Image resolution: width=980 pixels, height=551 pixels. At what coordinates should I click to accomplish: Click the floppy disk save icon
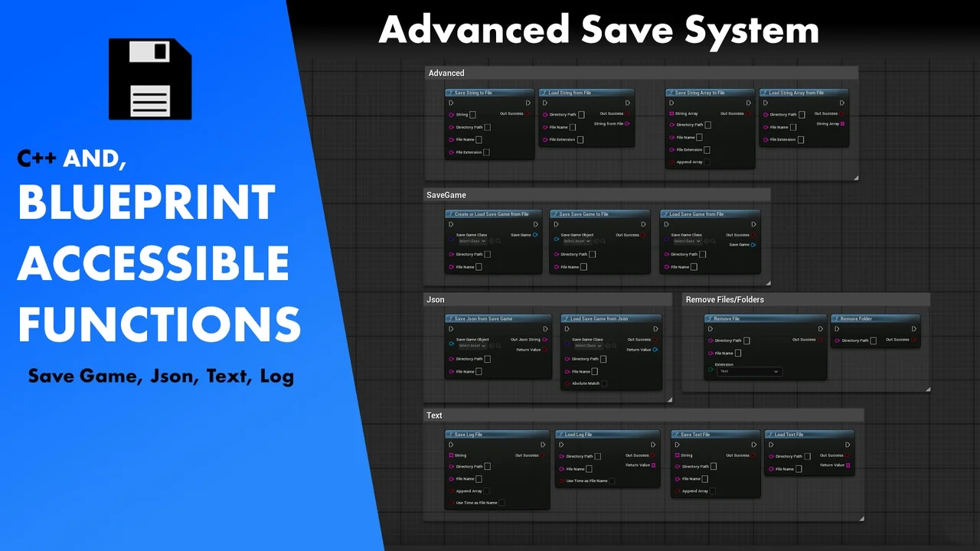point(150,80)
